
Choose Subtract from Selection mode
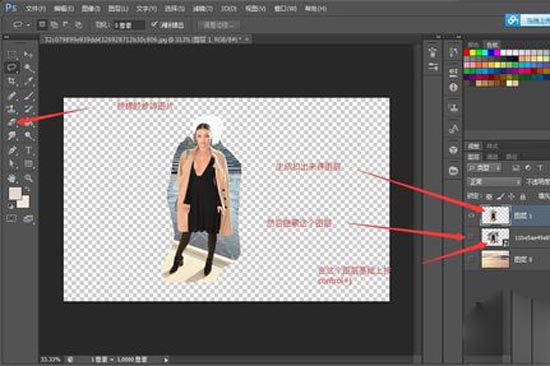click(66, 25)
